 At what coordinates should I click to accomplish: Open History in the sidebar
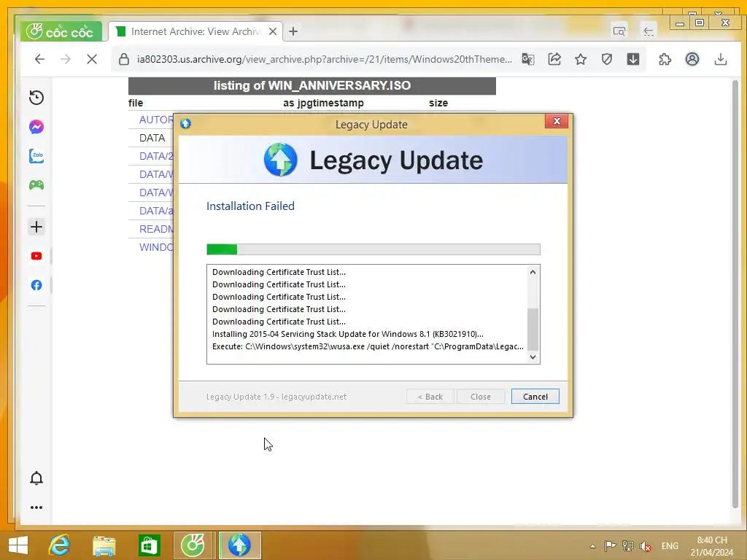pos(36,98)
